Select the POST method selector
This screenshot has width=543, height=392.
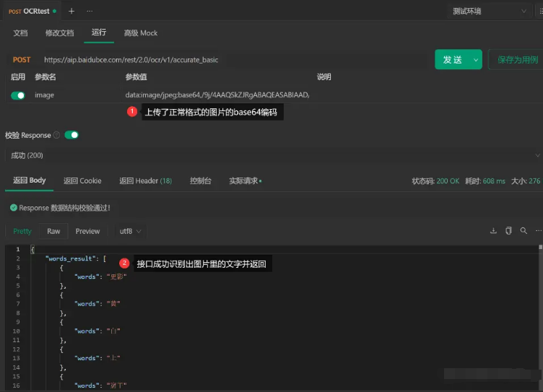click(x=22, y=60)
